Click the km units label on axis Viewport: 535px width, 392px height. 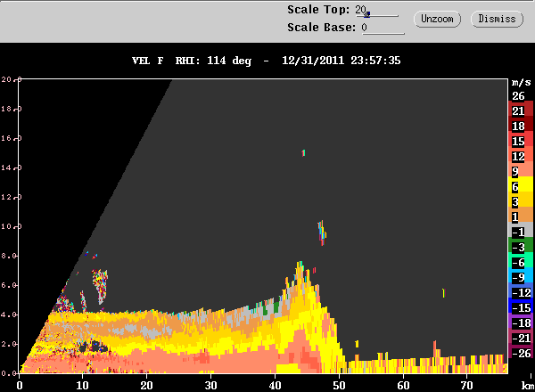[528, 385]
